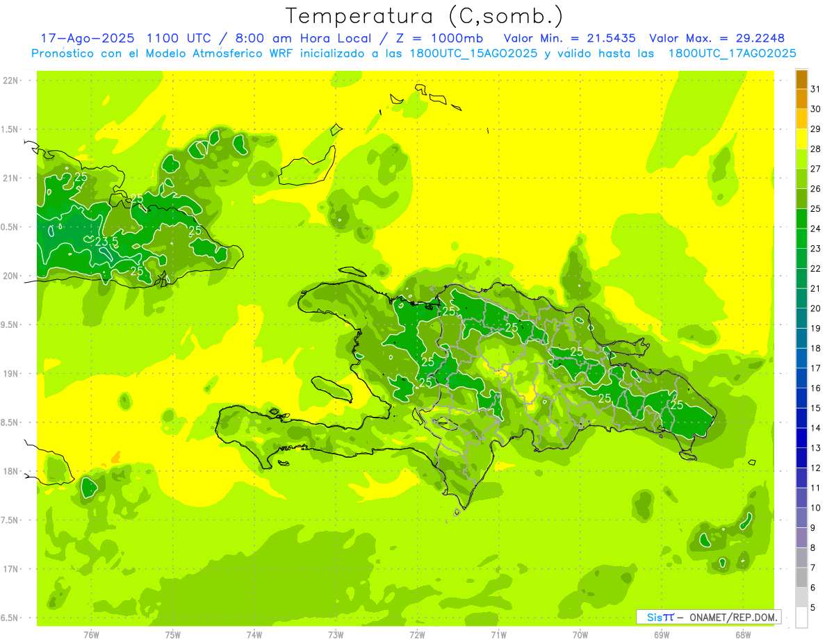Click the valid-until time '1800UTC_17AGO2025'
The height and width of the screenshot is (644, 834).
click(x=732, y=53)
